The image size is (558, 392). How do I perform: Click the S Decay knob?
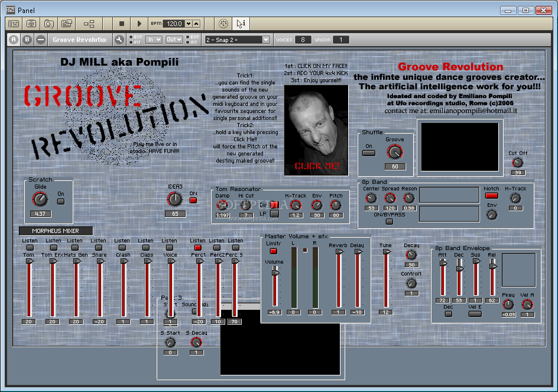[196, 342]
